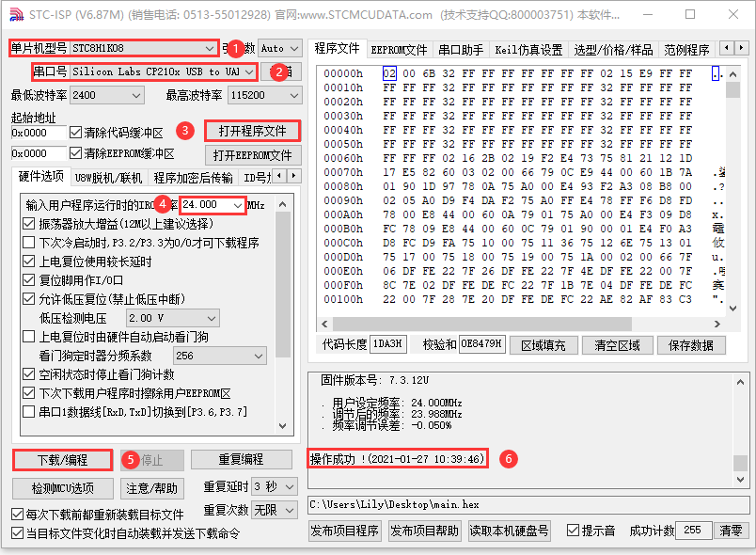Click 保存数据 button
Image resolution: width=756 pixels, height=555 pixels.
[x=691, y=345]
